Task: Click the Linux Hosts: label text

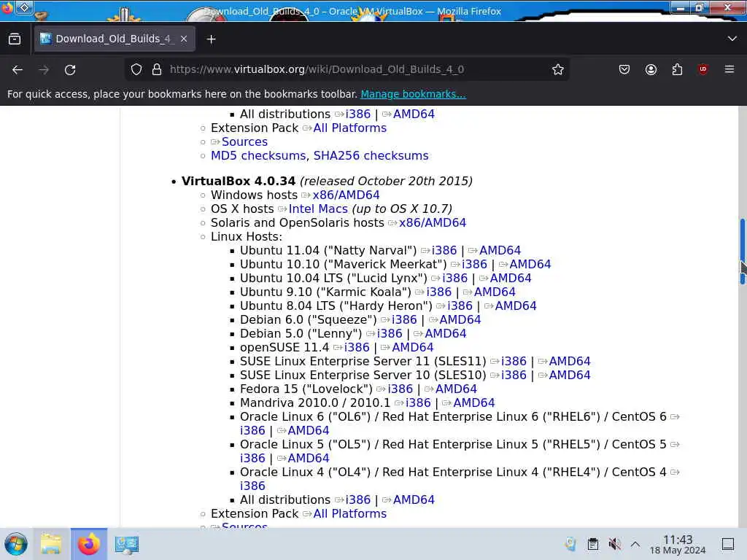Action: tap(247, 237)
